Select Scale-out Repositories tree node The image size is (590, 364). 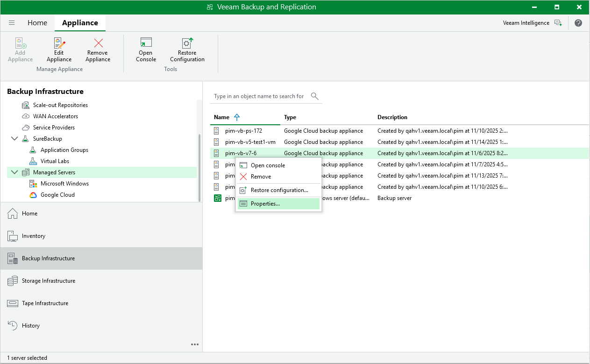[60, 105]
